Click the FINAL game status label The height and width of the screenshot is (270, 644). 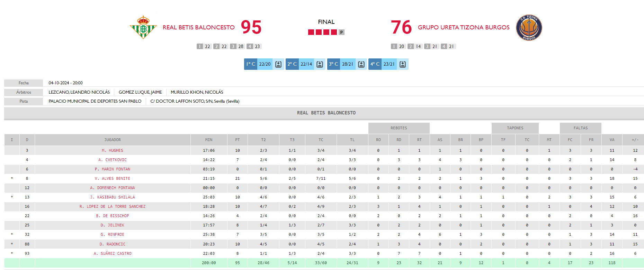coord(326,22)
